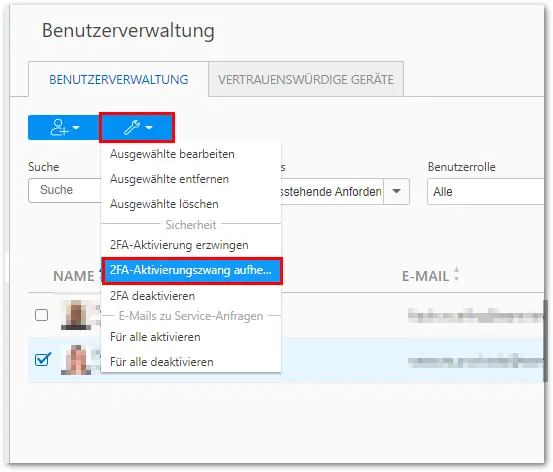The width and height of the screenshot is (553, 472).
Task: Click first user's avatar thumbnail
Action: click(x=76, y=315)
